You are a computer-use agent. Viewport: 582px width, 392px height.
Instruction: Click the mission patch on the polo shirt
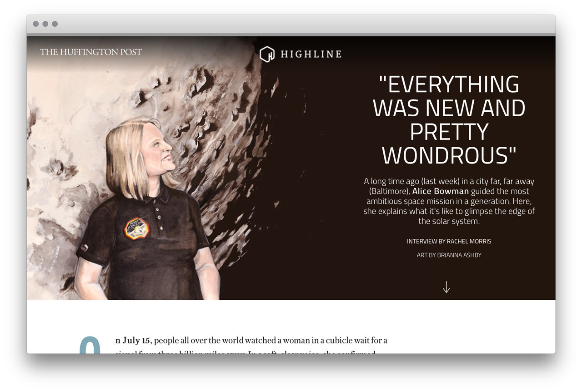[x=136, y=229]
